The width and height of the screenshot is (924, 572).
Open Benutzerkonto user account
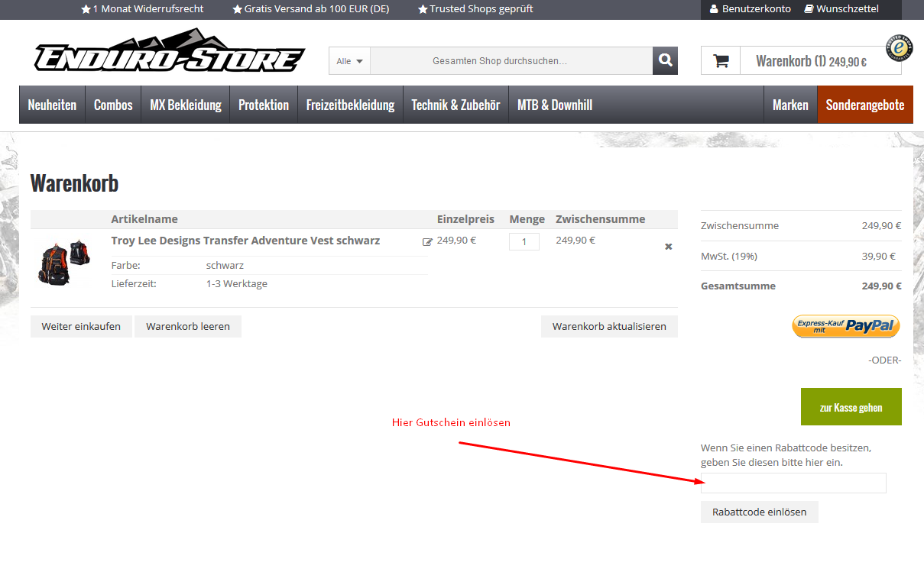pos(750,9)
